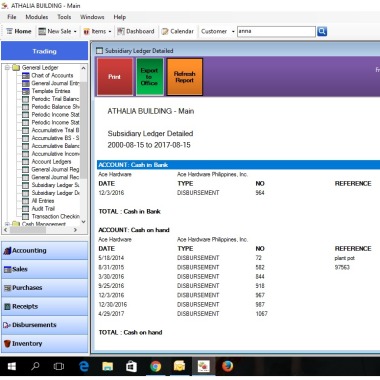Click the 5/18/2014 disbursement date
This screenshot has width=380, height=380.
pyautogui.click(x=111, y=258)
